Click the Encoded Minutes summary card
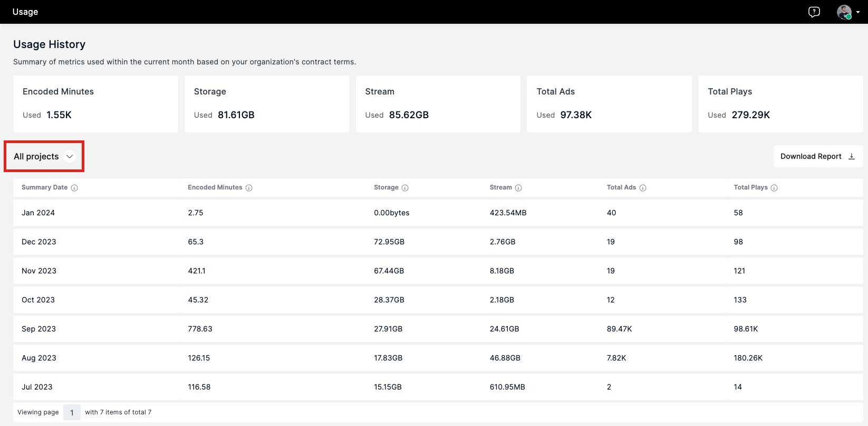 coord(95,104)
